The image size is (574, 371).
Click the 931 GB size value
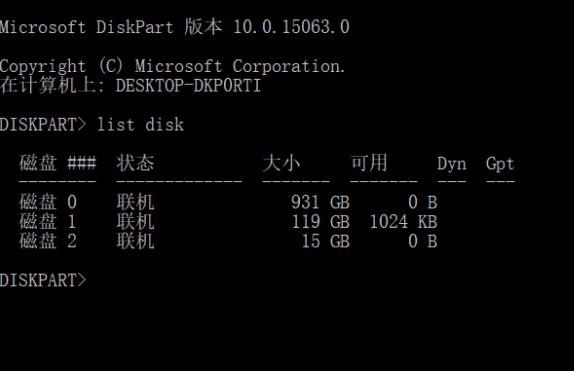[320, 202]
